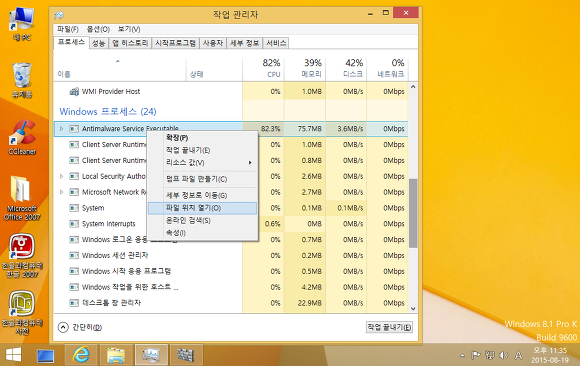Switch to the 사용자 tab
The width and height of the screenshot is (580, 366).
213,43
